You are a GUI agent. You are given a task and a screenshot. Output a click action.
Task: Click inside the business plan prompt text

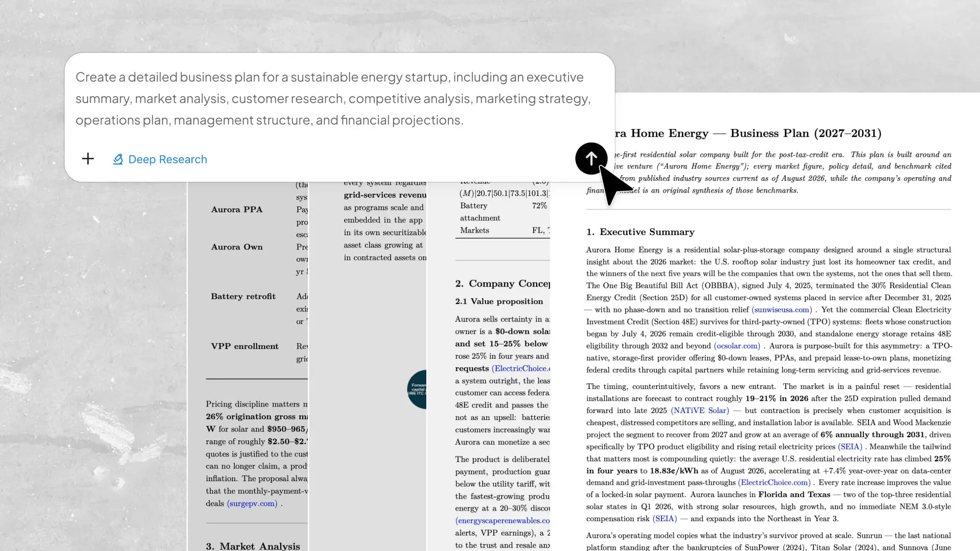tap(333, 98)
